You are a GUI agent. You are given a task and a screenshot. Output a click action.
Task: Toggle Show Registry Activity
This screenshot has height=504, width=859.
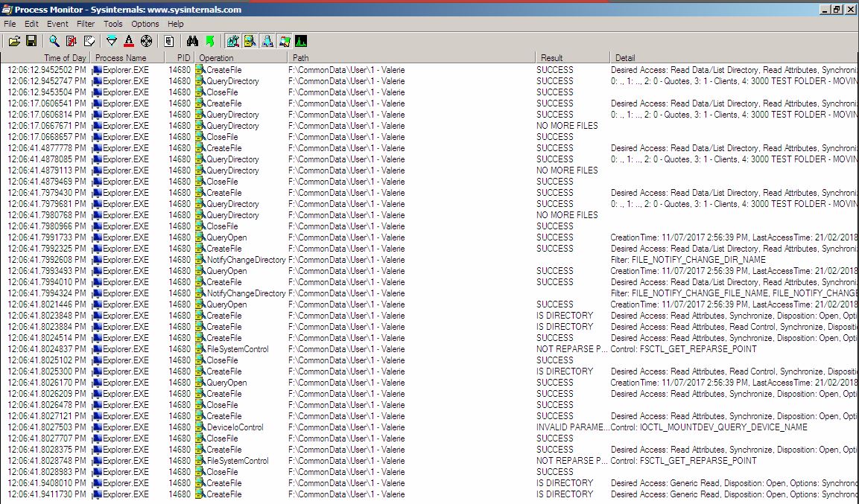click(x=233, y=41)
